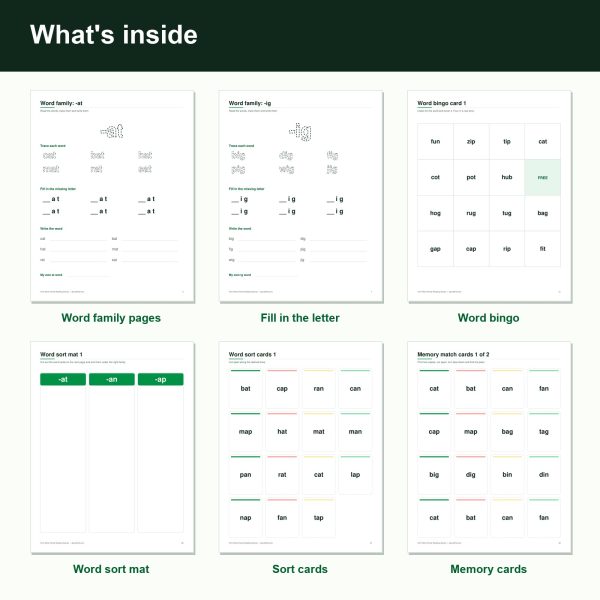The height and width of the screenshot is (600, 600).
Task: Click the "Word family: -at" page title
Action: click(x=61, y=103)
